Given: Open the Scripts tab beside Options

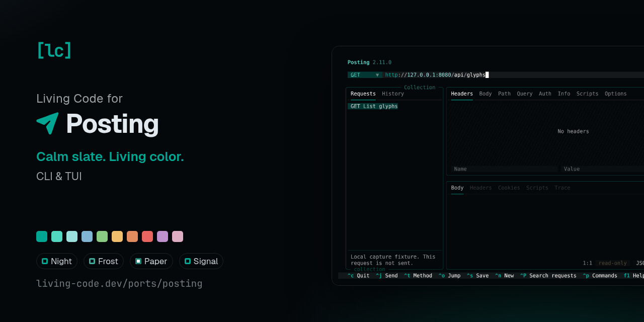Looking at the screenshot, I should point(588,94).
